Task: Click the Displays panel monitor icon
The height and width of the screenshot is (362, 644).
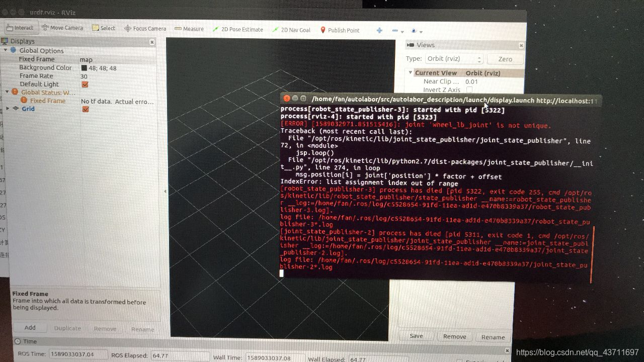Action: [x=5, y=41]
